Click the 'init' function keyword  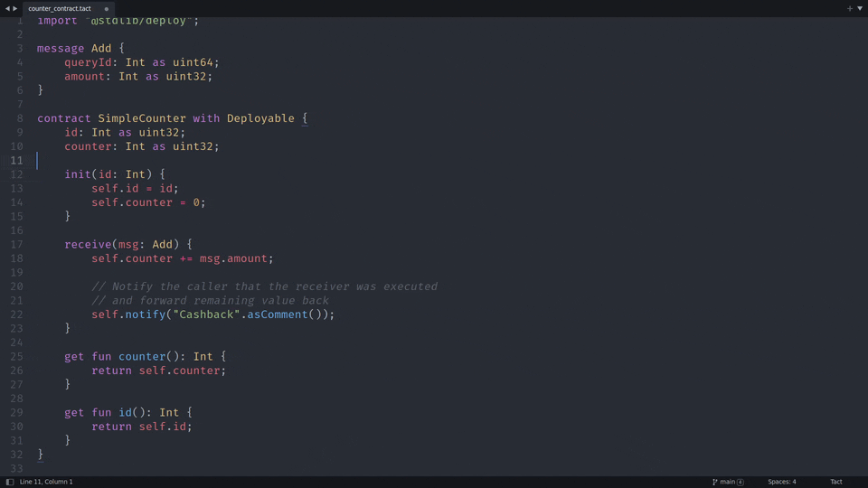coord(78,174)
